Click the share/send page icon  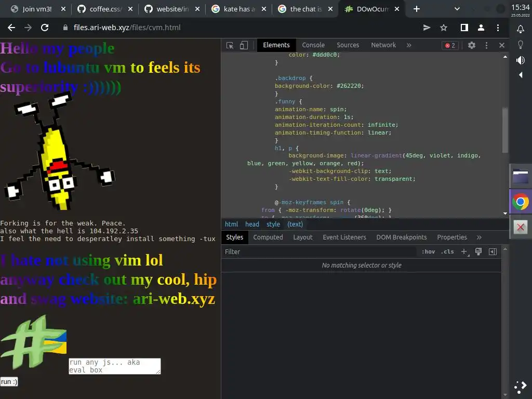[427, 28]
